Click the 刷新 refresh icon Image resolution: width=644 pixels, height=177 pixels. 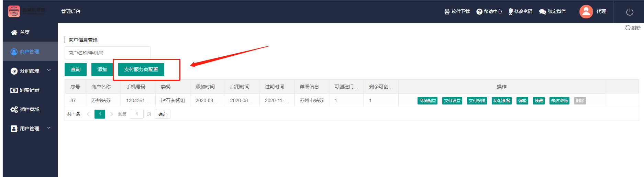(628, 28)
